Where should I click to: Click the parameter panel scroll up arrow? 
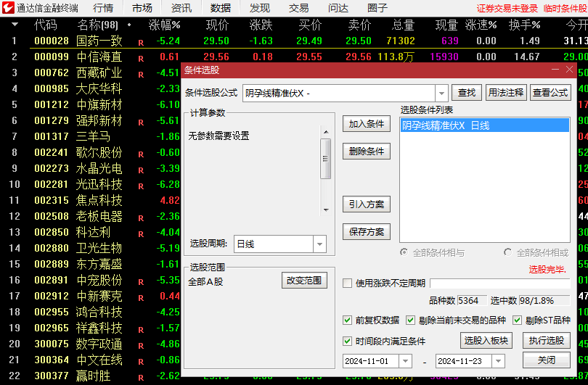pos(326,132)
